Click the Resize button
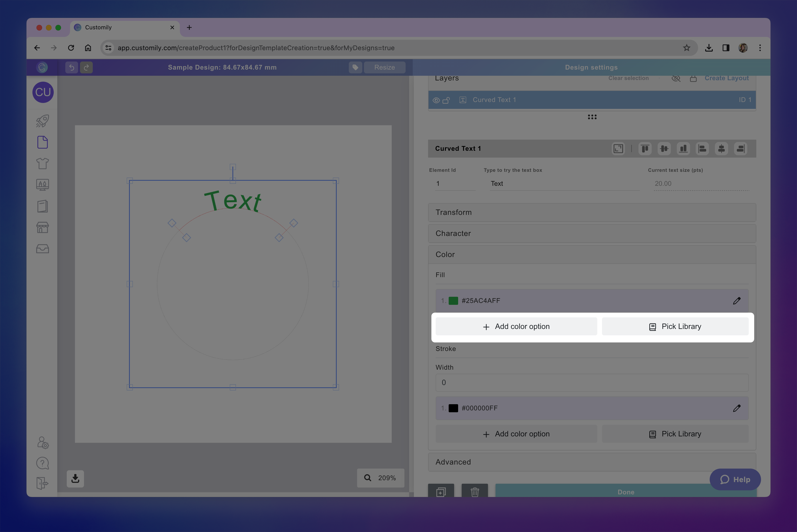Screen dimensions: 797x532 click(384, 67)
